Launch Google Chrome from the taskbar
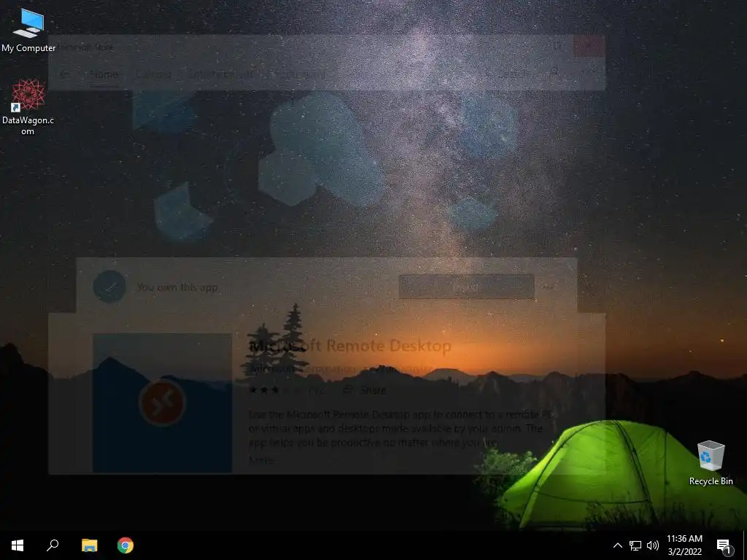Image resolution: width=747 pixels, height=560 pixels. (125, 545)
